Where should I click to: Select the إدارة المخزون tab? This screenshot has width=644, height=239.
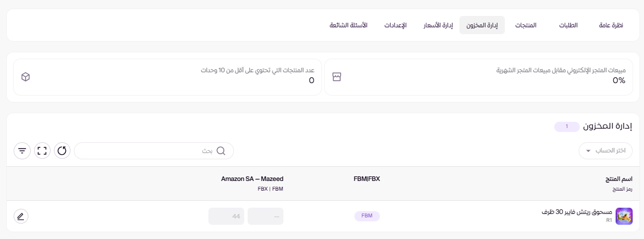pos(482,26)
